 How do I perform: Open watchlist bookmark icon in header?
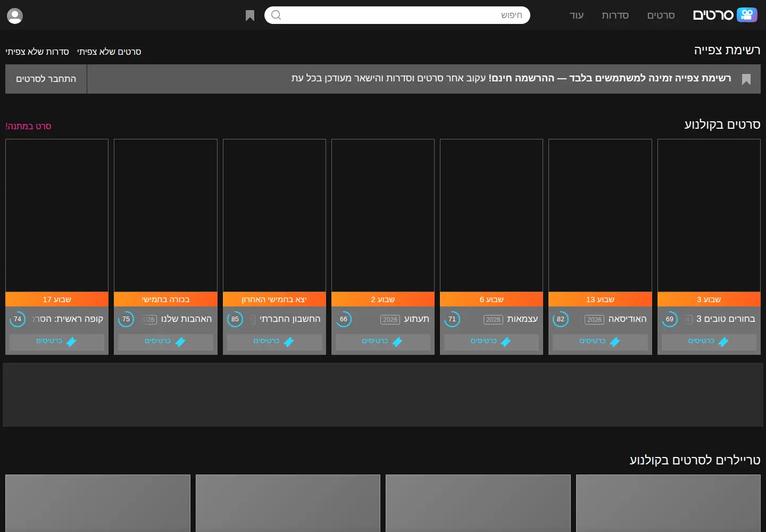[x=250, y=15]
